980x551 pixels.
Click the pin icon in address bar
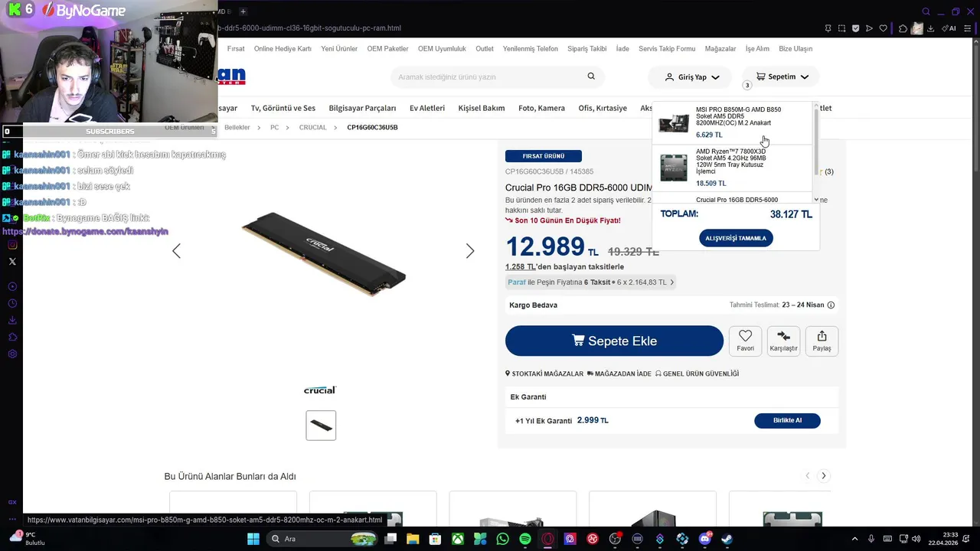(x=828, y=28)
